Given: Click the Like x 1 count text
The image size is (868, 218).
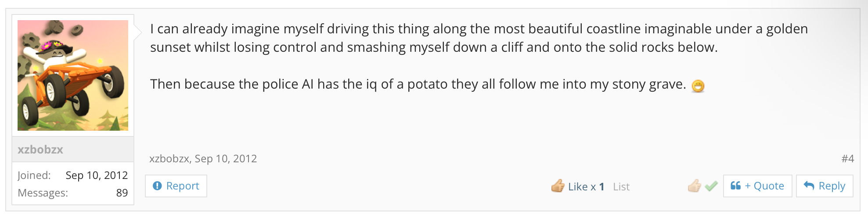Looking at the screenshot, I should [x=586, y=187].
